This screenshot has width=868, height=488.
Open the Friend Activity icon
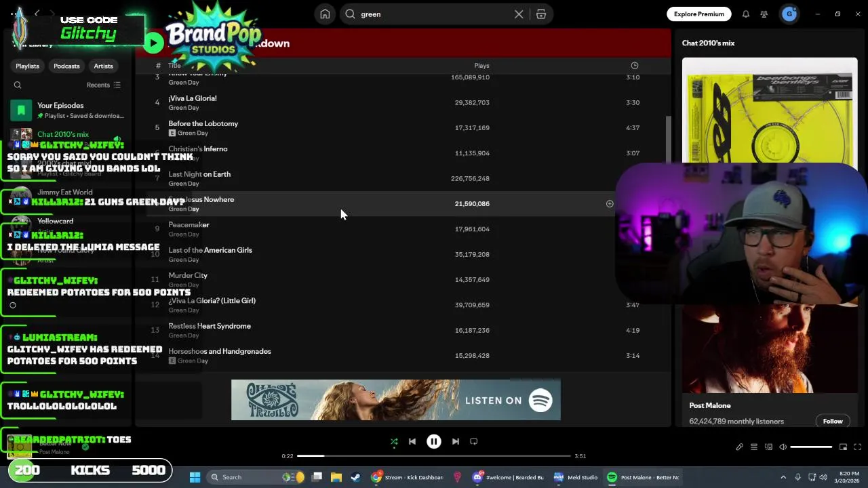(x=764, y=14)
